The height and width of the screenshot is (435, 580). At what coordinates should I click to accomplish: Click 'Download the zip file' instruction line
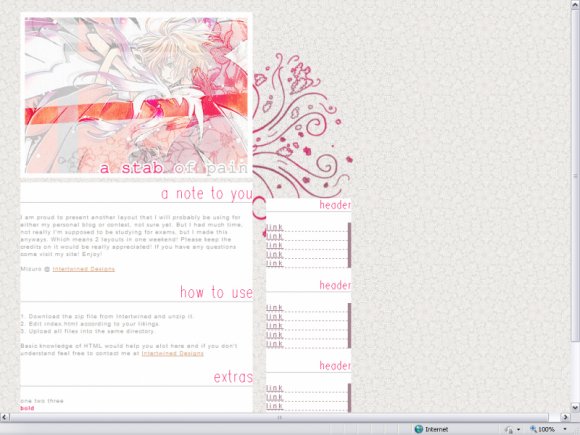[107, 316]
